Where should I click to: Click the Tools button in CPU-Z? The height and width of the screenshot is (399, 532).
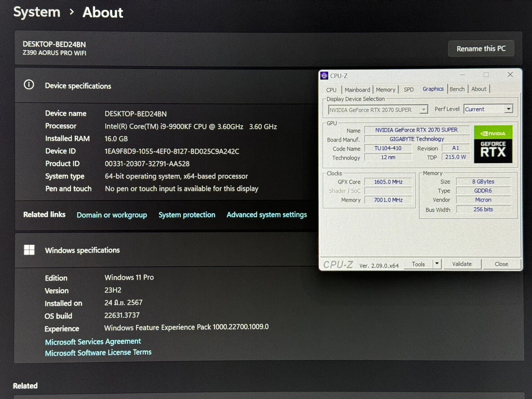418,264
